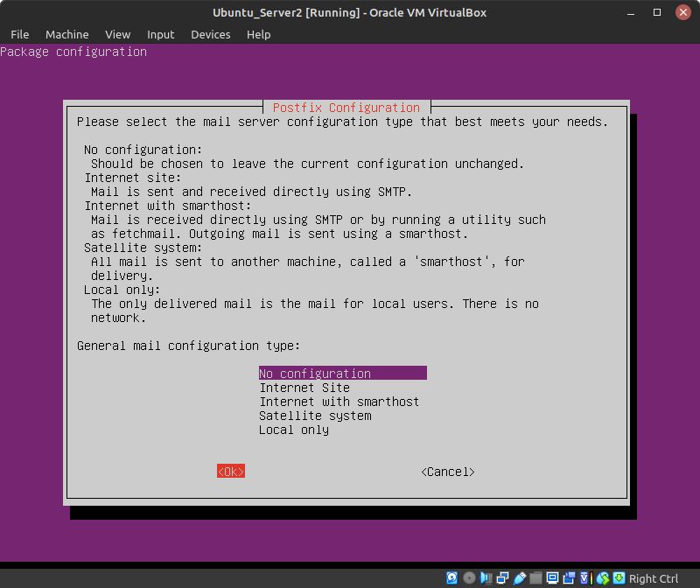This screenshot has height=588, width=700.
Task: Click the 'Satellite system:' description heading
Action: pyautogui.click(x=143, y=248)
